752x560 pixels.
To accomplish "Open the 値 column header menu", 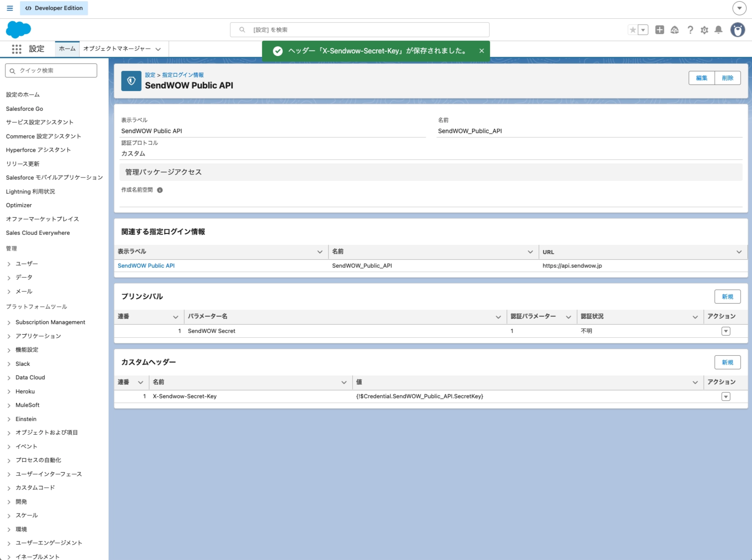I will click(695, 383).
